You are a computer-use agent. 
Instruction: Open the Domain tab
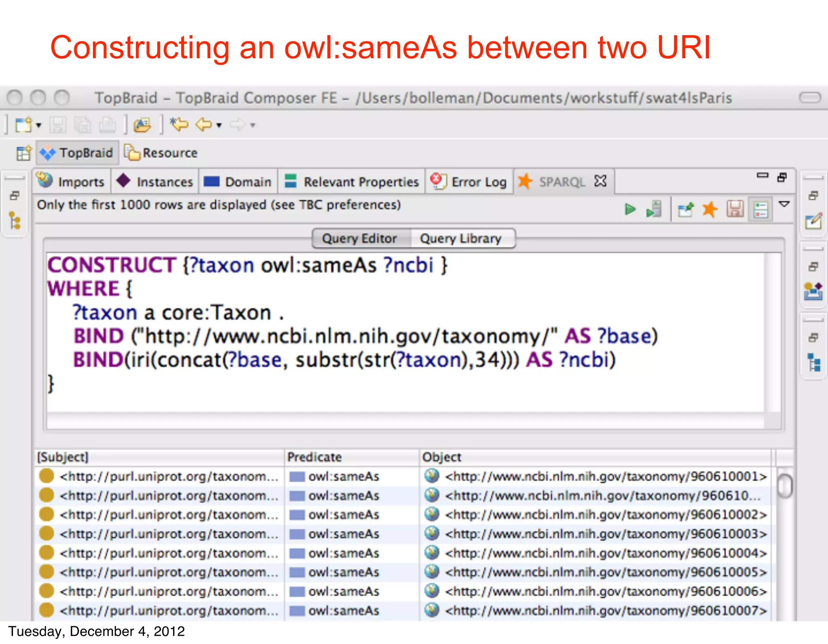(x=238, y=182)
